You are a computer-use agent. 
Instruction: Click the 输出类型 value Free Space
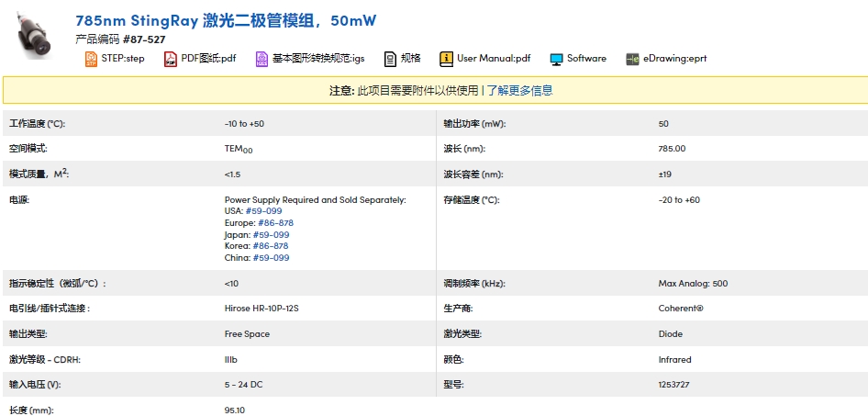(247, 334)
